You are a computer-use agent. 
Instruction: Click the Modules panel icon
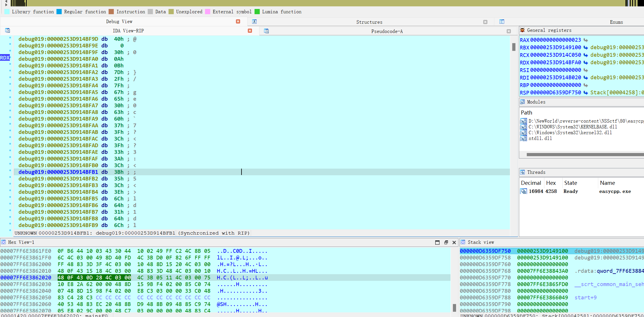tap(522, 102)
